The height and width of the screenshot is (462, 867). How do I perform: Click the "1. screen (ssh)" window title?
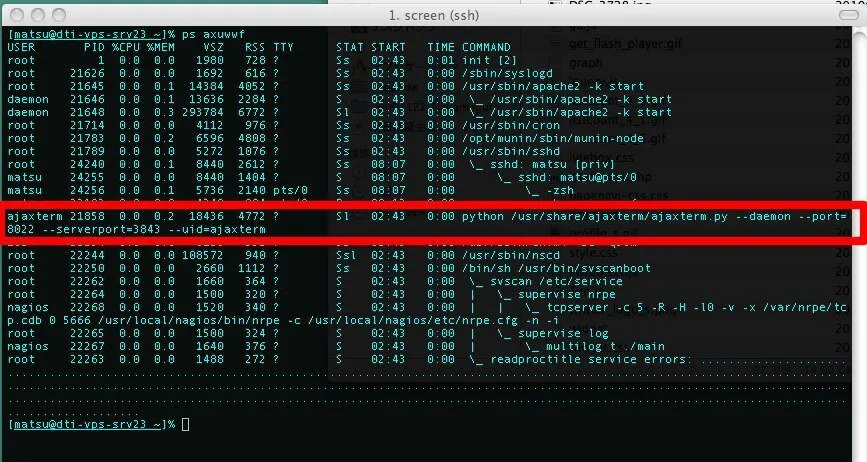pyautogui.click(x=433, y=17)
